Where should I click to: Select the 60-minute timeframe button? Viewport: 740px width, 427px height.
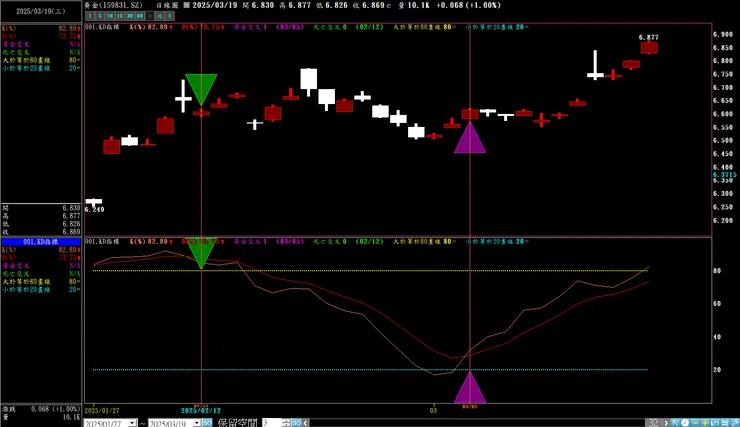[140, 16]
